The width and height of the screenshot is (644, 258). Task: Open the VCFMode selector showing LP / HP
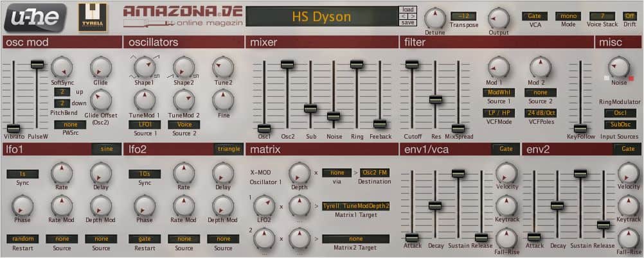tap(499, 113)
